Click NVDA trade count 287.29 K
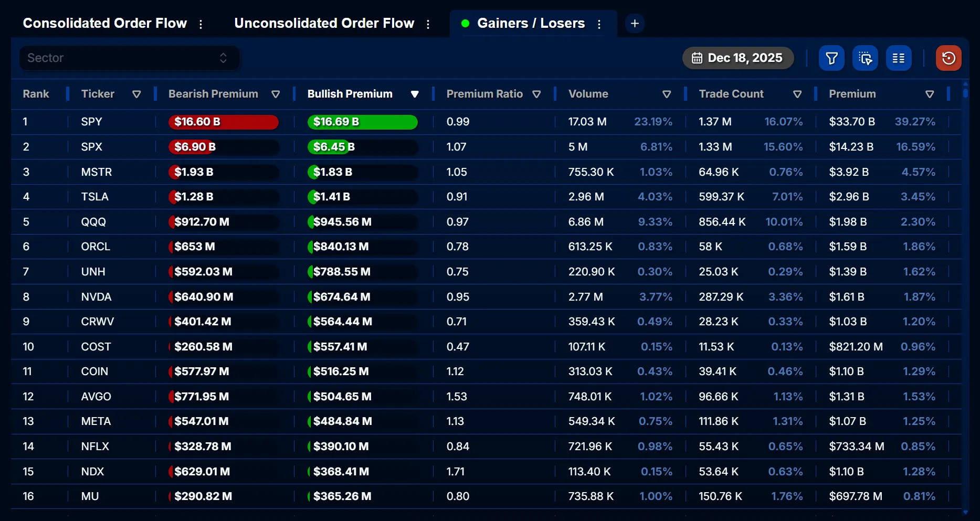980x521 pixels. [x=721, y=297]
